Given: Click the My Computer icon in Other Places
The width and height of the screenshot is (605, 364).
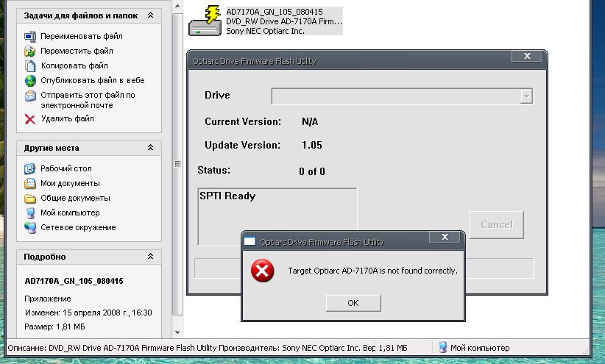Looking at the screenshot, I should point(30,213).
